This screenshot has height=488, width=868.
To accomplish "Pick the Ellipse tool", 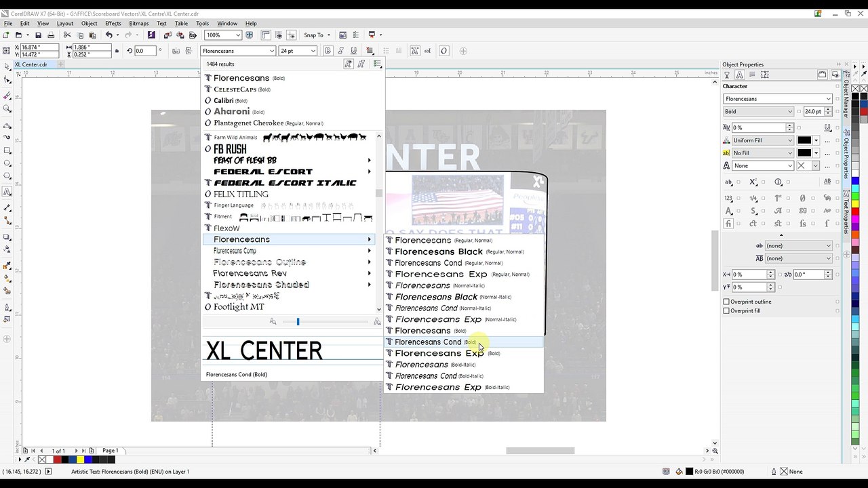I will (x=7, y=163).
